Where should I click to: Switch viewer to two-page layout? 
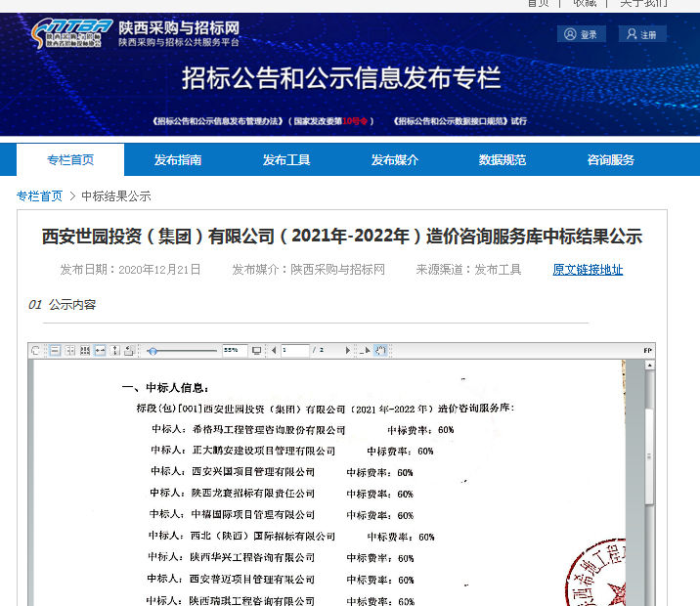point(69,350)
